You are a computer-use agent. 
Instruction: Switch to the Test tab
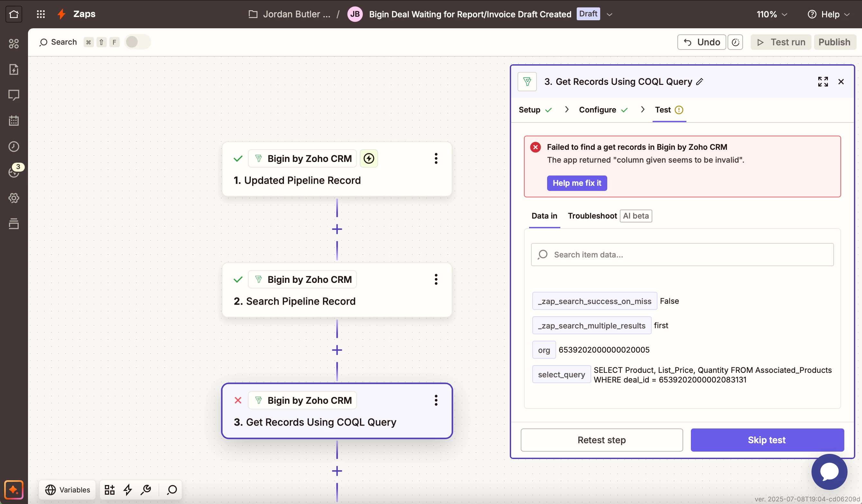[669, 110]
